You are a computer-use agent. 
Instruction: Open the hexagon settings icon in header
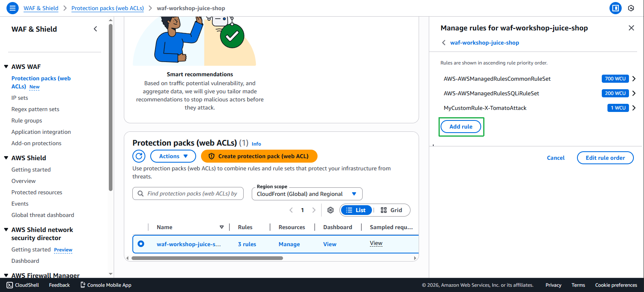pos(631,8)
